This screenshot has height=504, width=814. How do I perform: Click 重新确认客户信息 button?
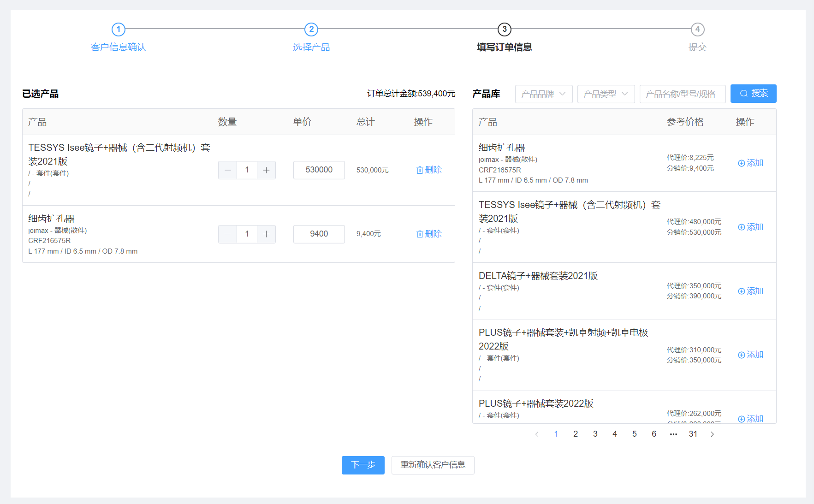[x=433, y=465]
